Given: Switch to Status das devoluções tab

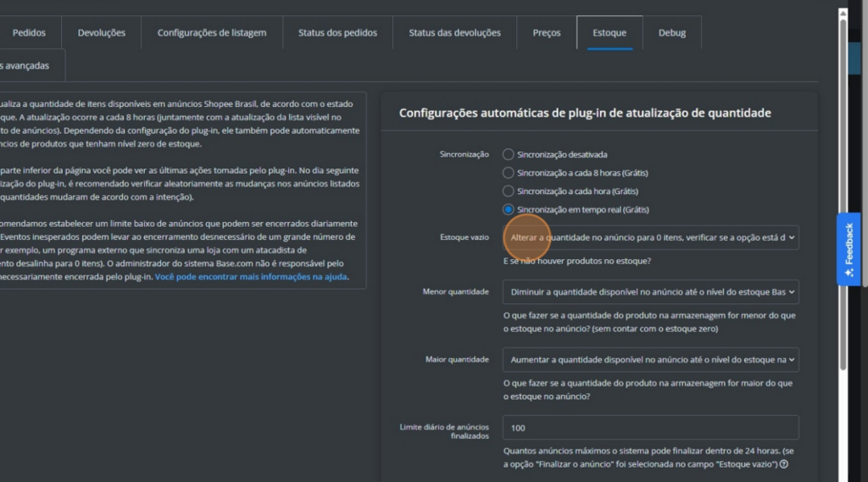Looking at the screenshot, I should coord(454,33).
